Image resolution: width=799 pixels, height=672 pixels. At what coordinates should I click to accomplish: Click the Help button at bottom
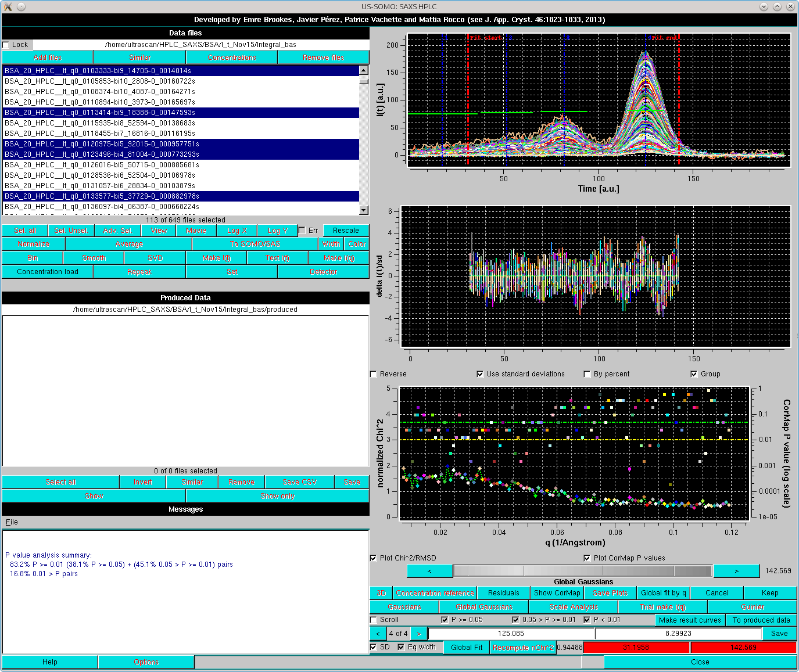[50, 662]
